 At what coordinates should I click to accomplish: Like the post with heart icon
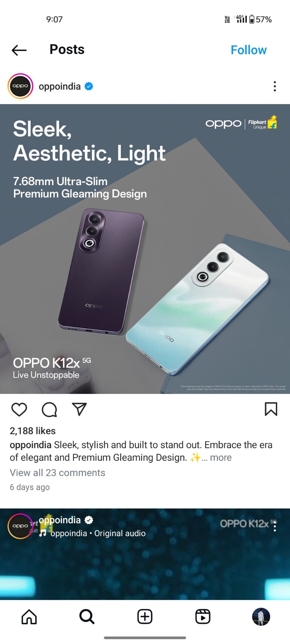19,409
